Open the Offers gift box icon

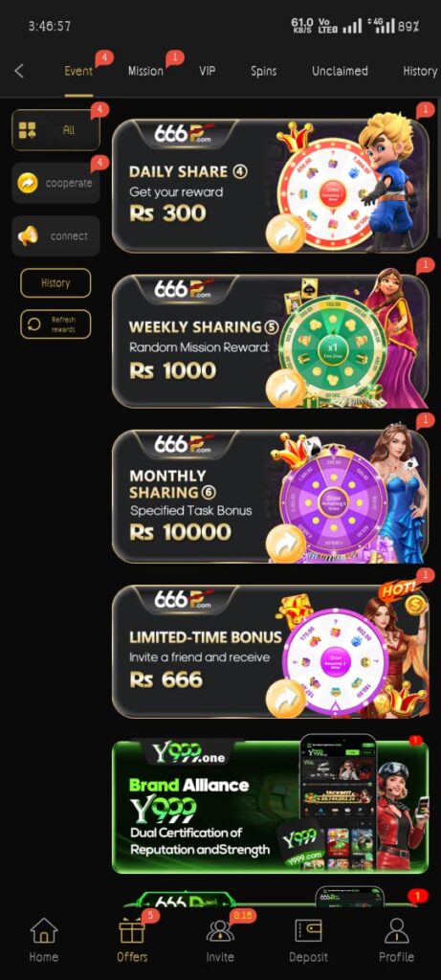[132, 930]
